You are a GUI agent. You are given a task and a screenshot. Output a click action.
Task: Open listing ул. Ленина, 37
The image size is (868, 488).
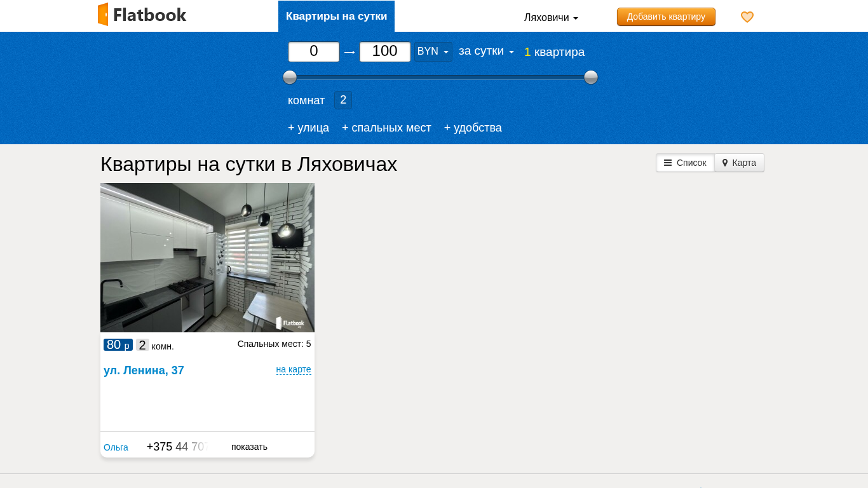[x=144, y=370]
